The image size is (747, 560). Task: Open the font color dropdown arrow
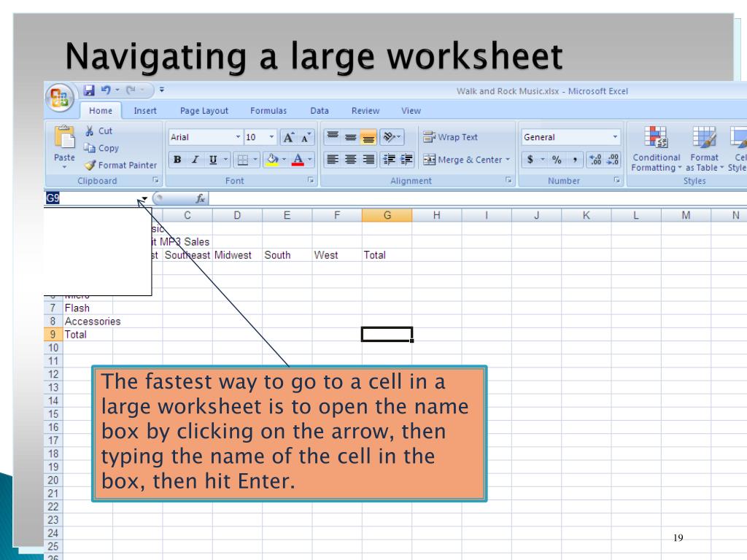point(309,160)
